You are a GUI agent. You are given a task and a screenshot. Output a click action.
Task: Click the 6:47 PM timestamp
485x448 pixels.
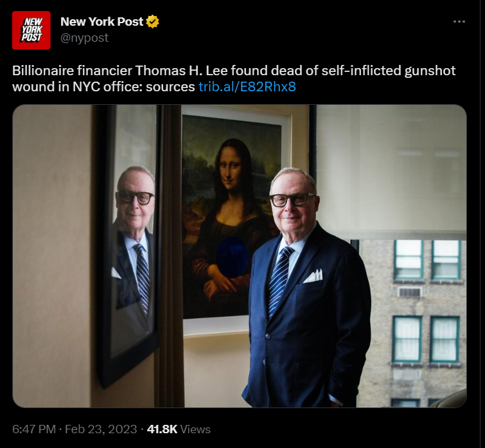[34, 429]
